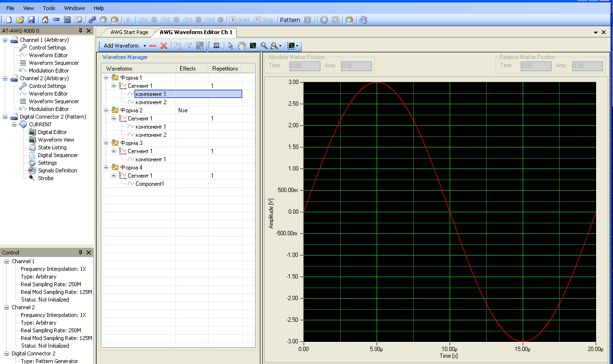
Task: Collapse Channel 2 (Arbitrary) in device tree
Action: 5,78
